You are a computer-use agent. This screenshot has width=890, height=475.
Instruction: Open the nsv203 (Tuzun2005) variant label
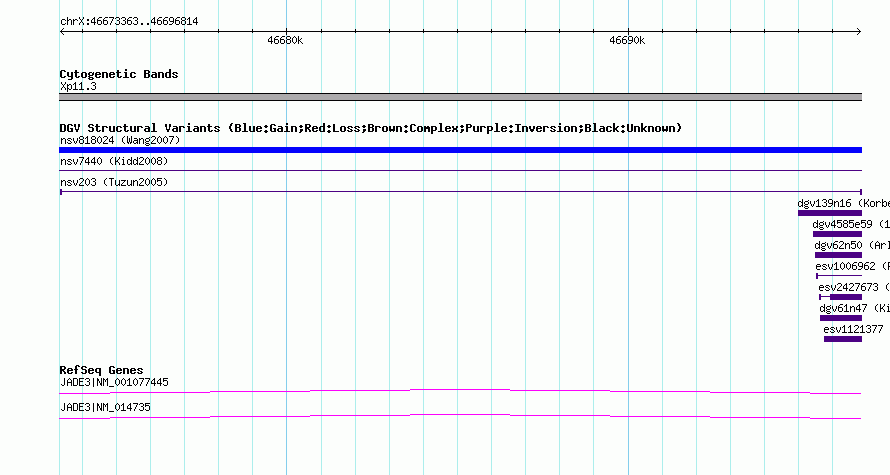coord(114,182)
